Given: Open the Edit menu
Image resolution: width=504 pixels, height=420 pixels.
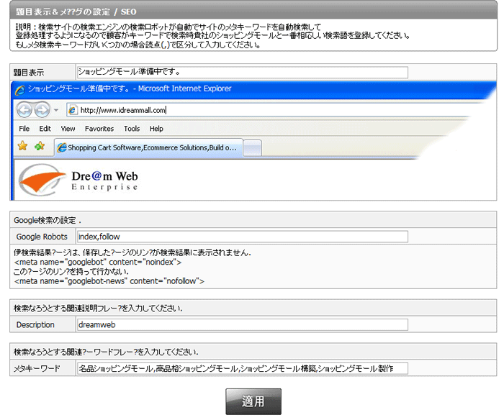Looking at the screenshot, I should click(x=45, y=129).
